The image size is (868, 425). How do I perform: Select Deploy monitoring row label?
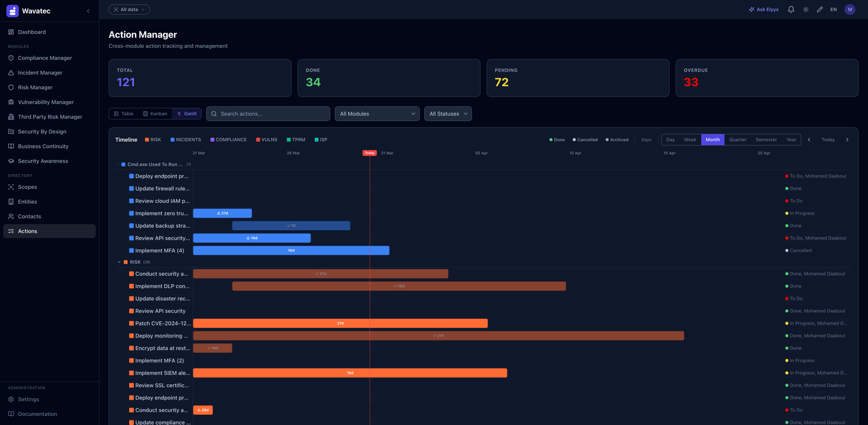[x=162, y=336]
